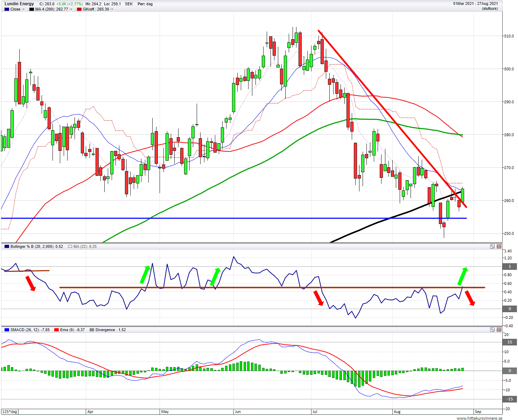Viewport: 518px width, 420px height.
Task: Click the Lo: 259,1 value
Action: click(x=113, y=4)
